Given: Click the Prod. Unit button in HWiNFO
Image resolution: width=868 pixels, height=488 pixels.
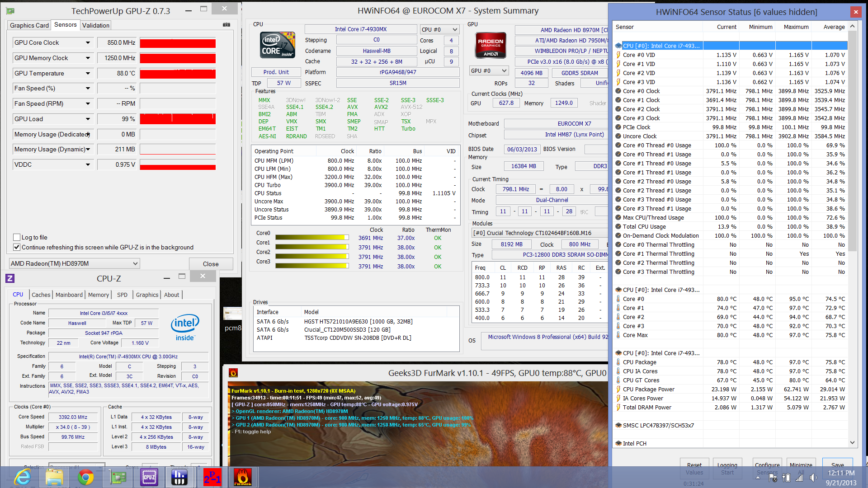Looking at the screenshot, I should (276, 72).
